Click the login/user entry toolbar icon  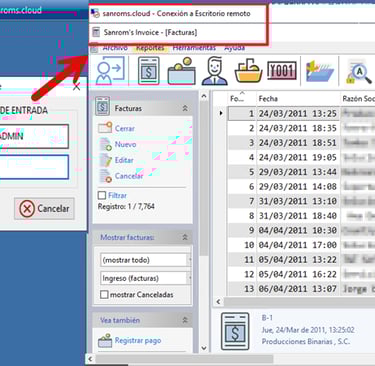point(110,70)
